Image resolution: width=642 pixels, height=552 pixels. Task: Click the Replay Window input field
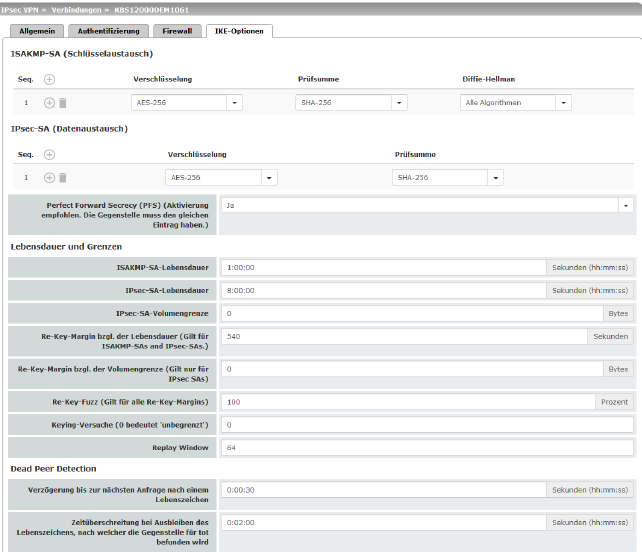pos(426,447)
